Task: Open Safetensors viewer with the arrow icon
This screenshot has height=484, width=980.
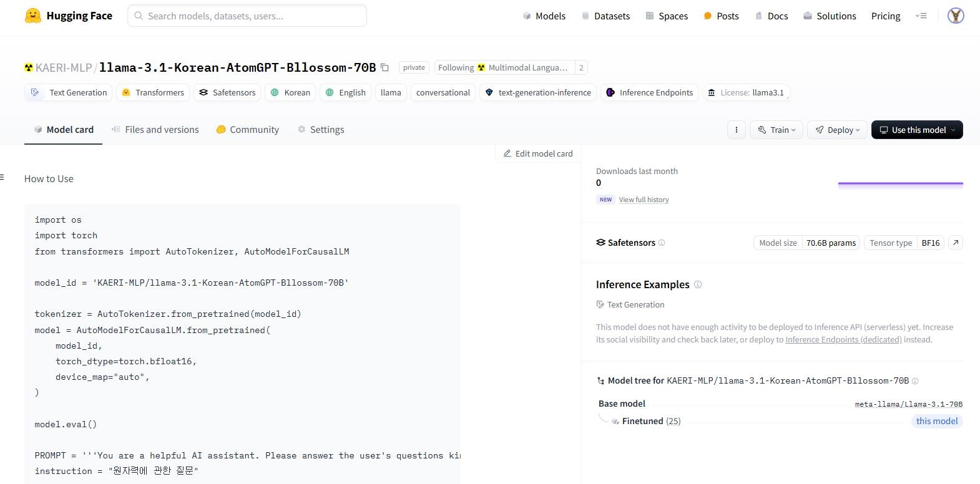Action: 955,243
